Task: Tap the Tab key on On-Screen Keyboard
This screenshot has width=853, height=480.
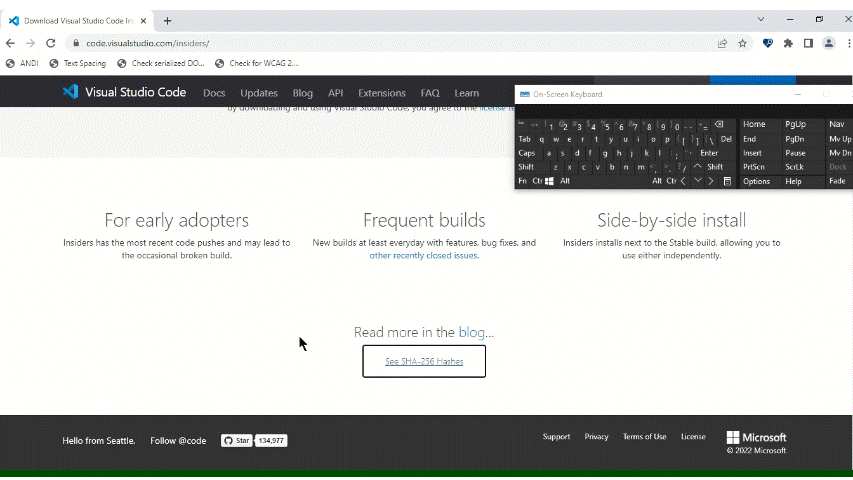Action: (x=524, y=139)
